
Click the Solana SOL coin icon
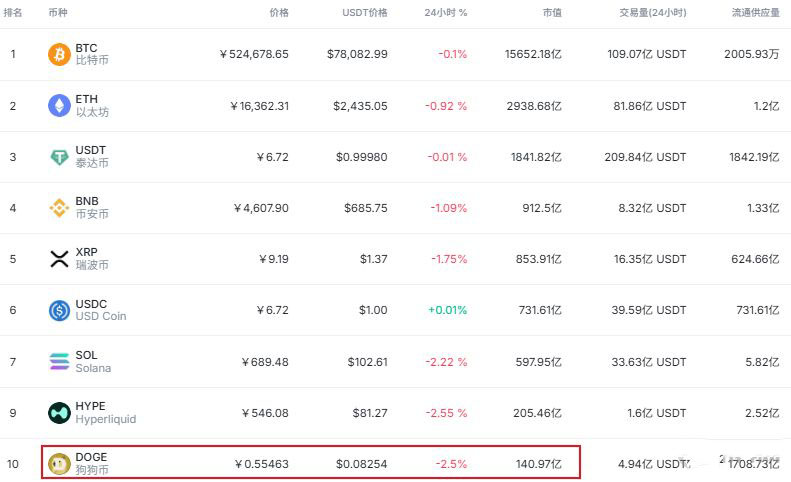(x=59, y=361)
